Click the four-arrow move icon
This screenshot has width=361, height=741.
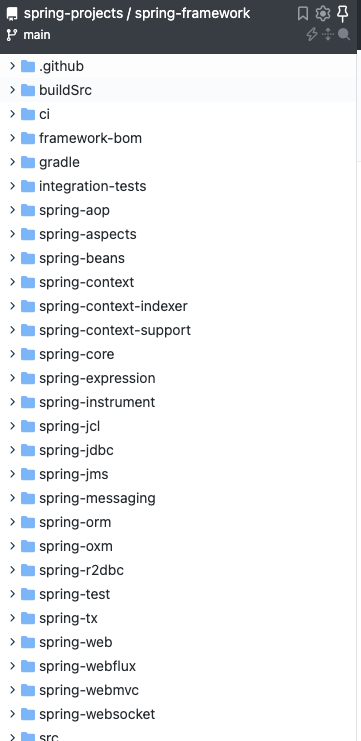click(327, 34)
